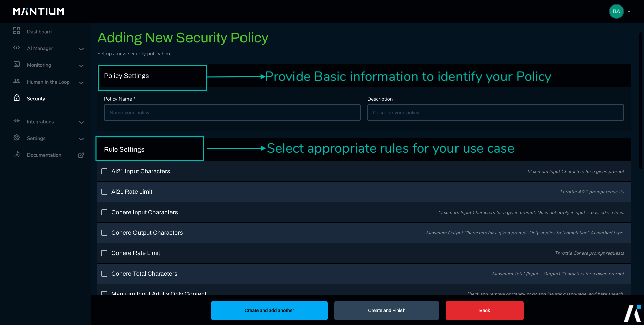Click the Ai21 Input Characters label

(x=141, y=171)
